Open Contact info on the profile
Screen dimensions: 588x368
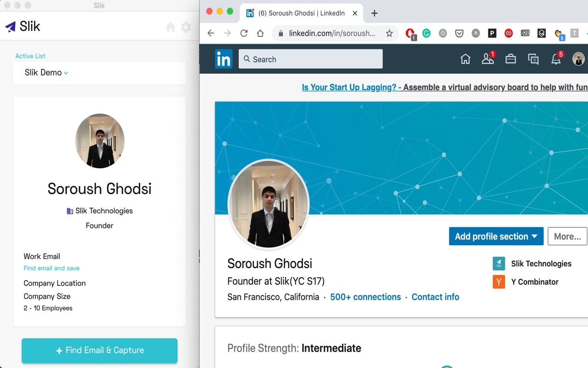pyautogui.click(x=435, y=297)
